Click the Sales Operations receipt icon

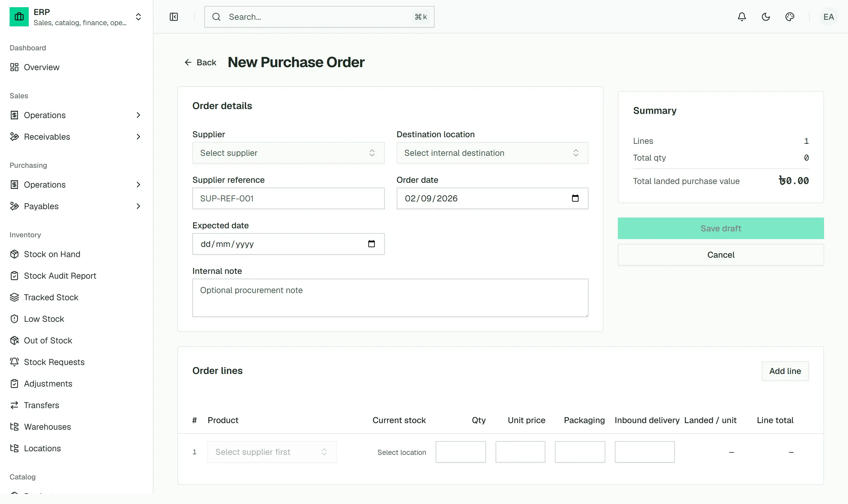click(14, 115)
